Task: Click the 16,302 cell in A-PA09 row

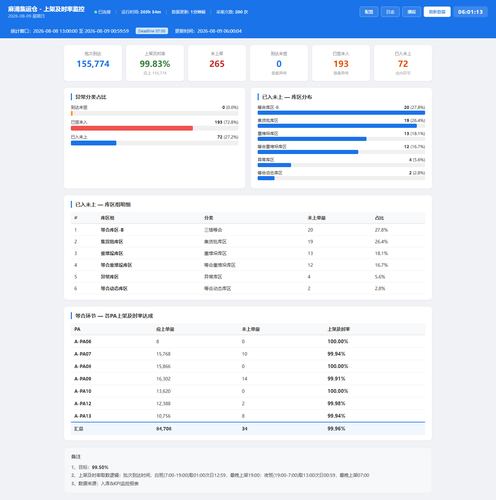Action: [x=163, y=379]
